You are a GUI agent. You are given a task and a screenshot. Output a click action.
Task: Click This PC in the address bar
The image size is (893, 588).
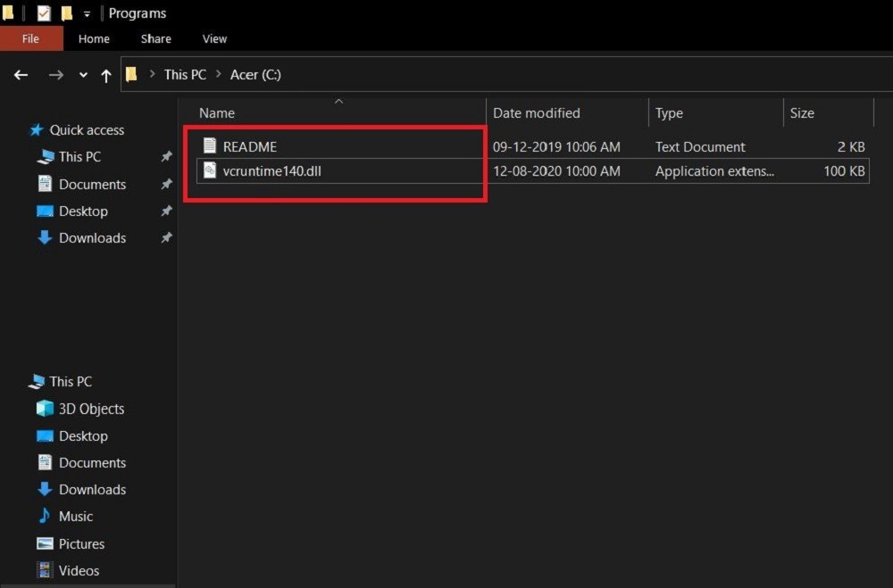pyautogui.click(x=184, y=74)
